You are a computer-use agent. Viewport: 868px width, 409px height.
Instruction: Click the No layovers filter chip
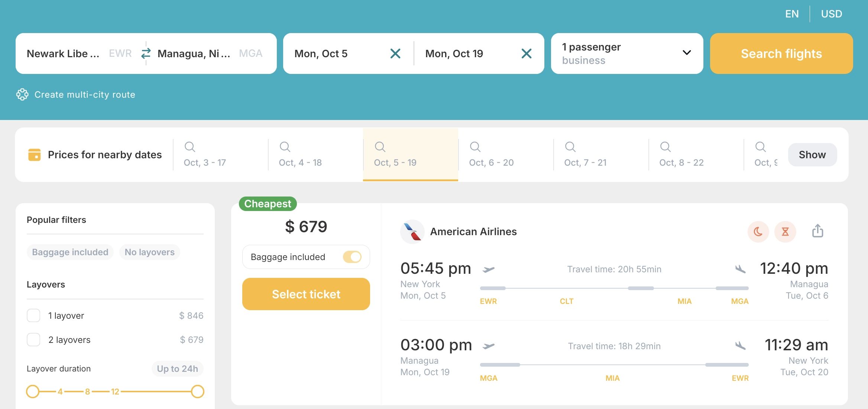pos(149,252)
